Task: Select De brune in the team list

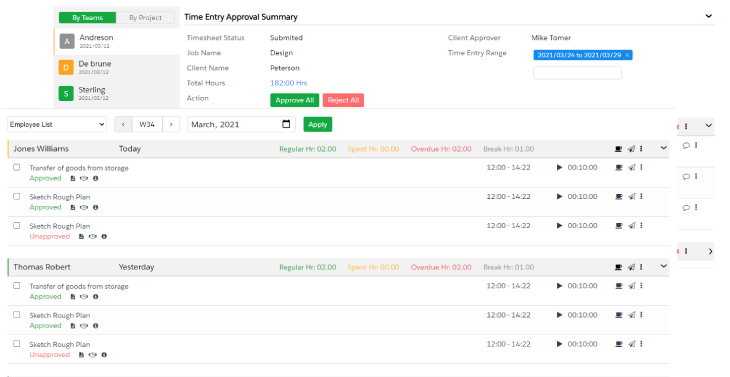Action: tap(117, 67)
